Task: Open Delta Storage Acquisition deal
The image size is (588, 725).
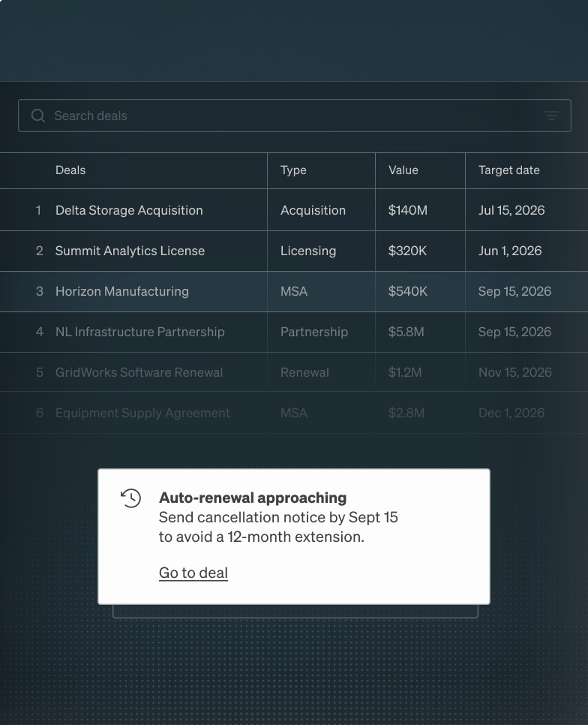Action: [129, 210]
